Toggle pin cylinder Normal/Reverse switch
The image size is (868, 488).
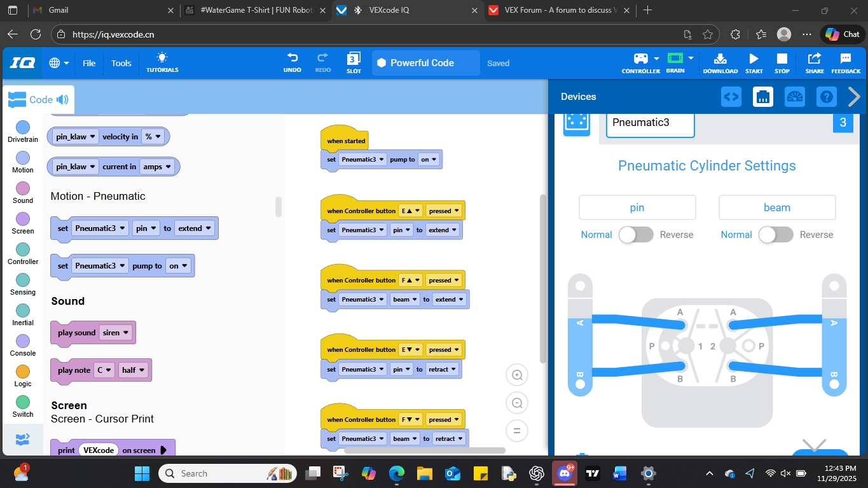click(x=636, y=235)
